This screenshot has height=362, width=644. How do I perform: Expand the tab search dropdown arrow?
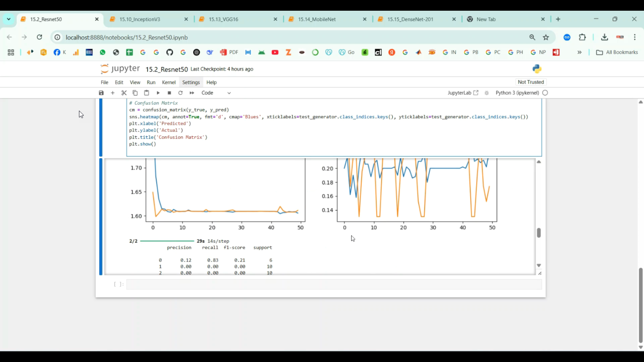coord(9,19)
